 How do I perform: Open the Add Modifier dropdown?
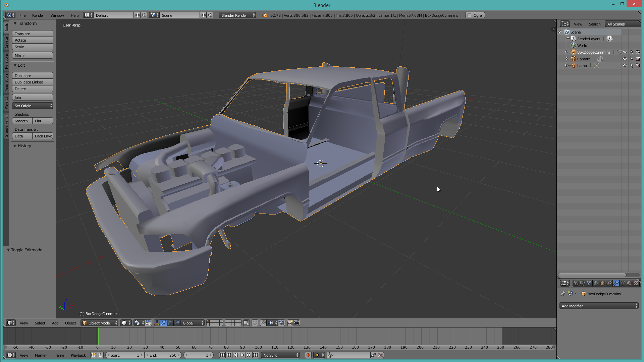coord(599,306)
